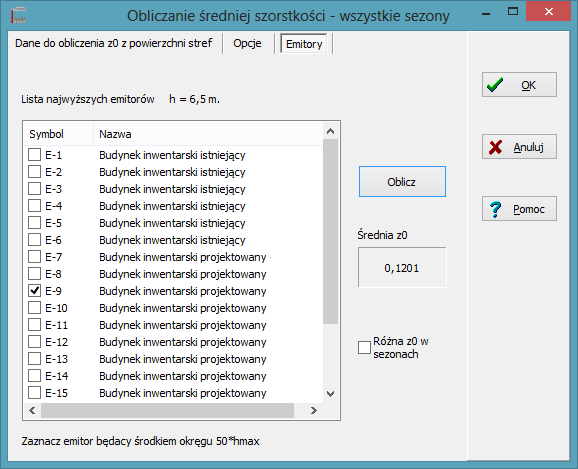Click the list's scroll down arrow
This screenshot has height=469, width=578.
(330, 394)
